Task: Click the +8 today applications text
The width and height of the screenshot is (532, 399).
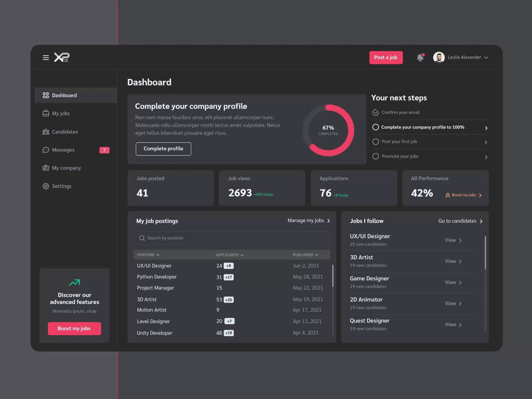Action: (x=341, y=196)
